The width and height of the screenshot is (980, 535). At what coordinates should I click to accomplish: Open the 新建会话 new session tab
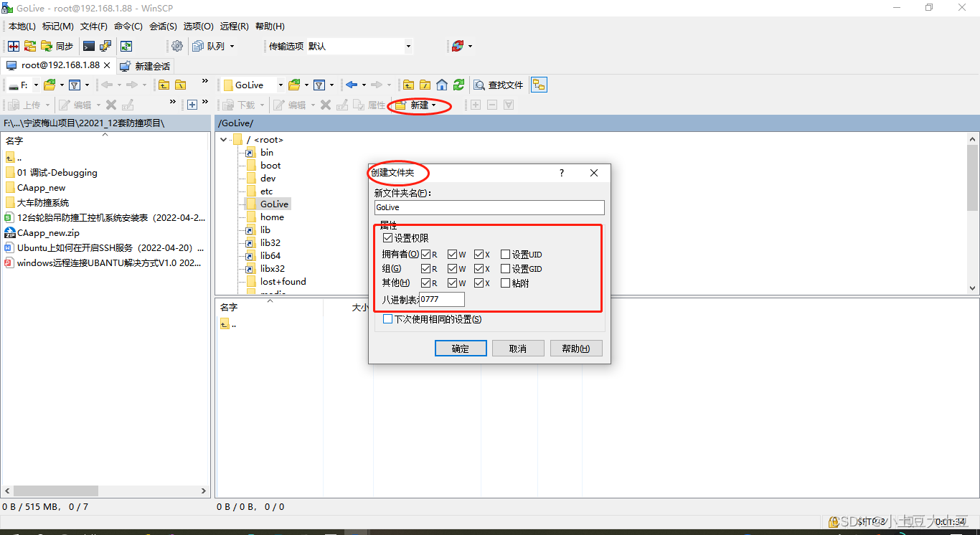(x=145, y=66)
